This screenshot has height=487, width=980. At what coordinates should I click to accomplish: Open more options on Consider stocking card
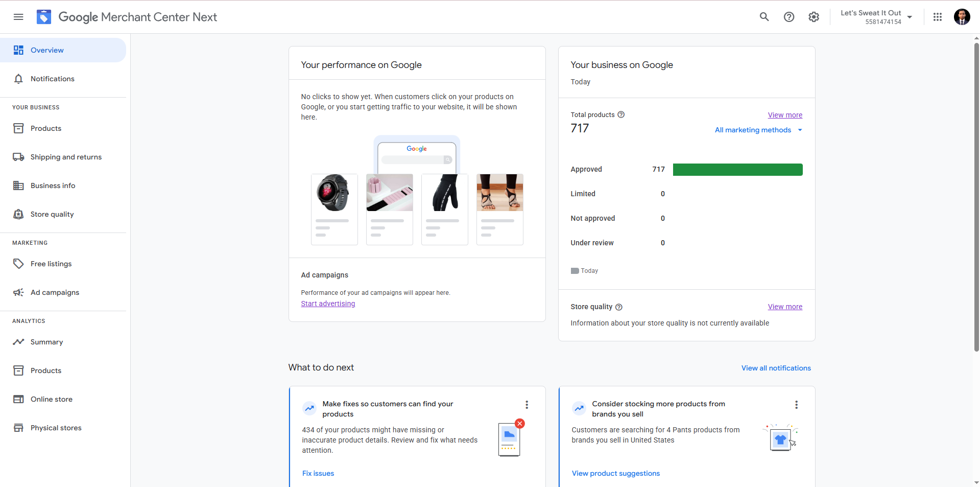[796, 405]
